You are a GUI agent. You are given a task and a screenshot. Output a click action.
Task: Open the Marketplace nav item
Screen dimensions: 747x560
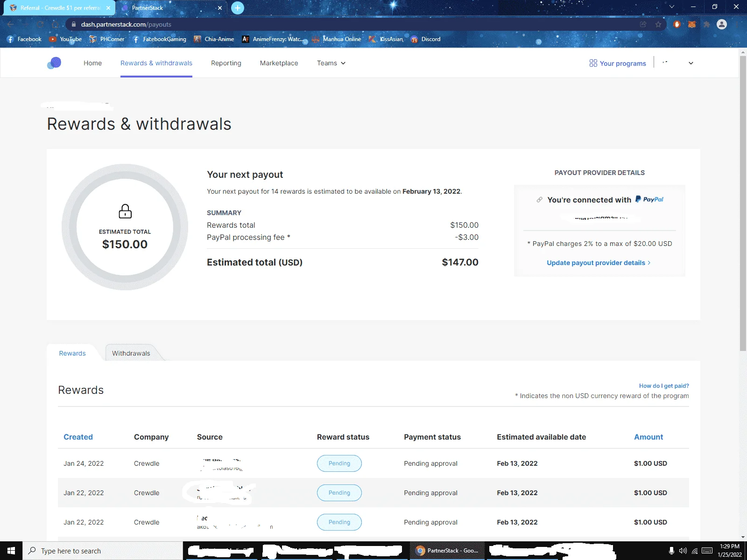pyautogui.click(x=279, y=63)
